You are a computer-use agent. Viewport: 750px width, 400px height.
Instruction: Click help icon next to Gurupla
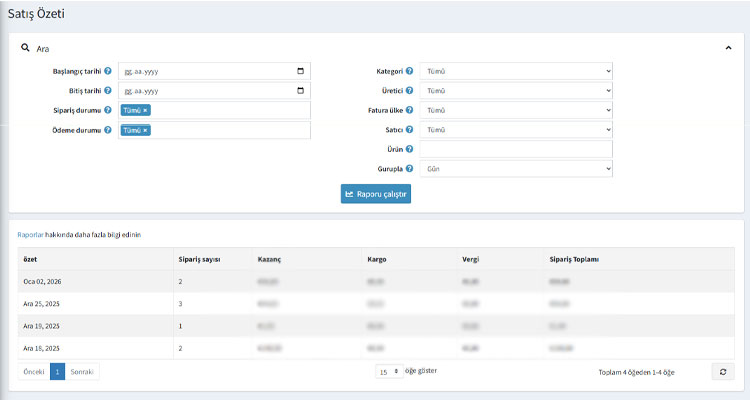(409, 168)
